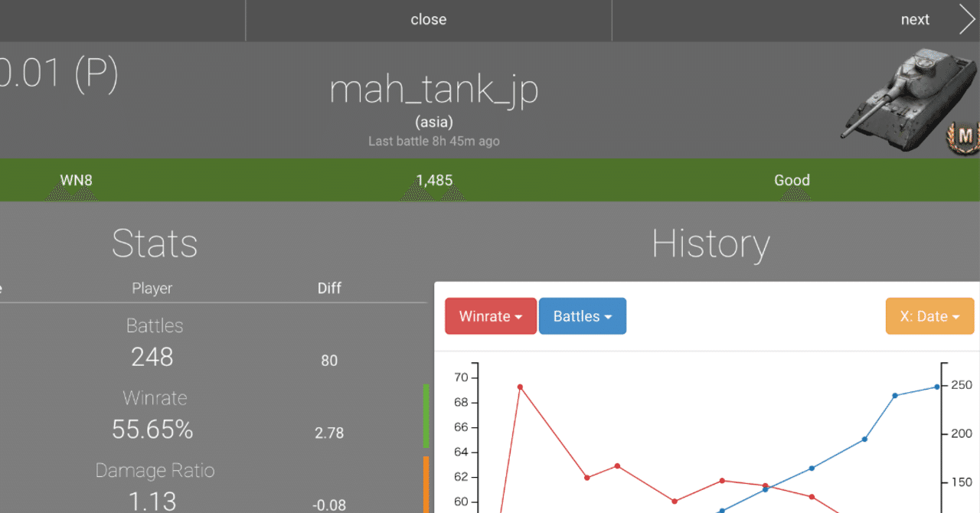
Task: Click the Battles stat label
Action: click(155, 325)
